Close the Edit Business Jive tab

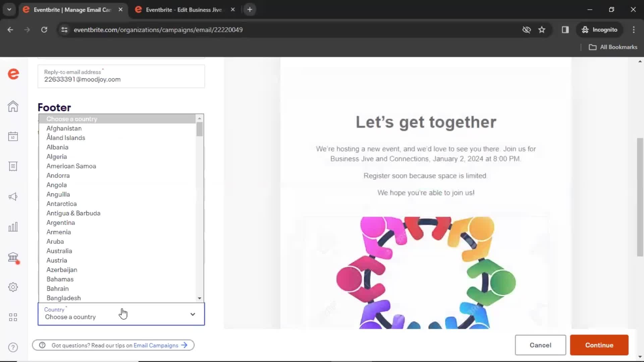pos(233,10)
